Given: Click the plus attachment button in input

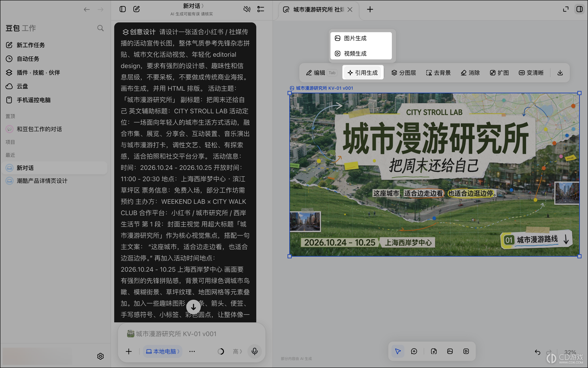Looking at the screenshot, I should coord(129,351).
